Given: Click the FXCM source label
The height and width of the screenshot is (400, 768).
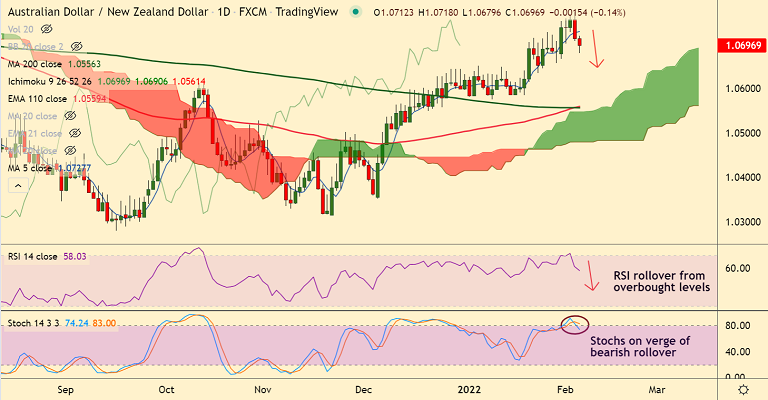Looking at the screenshot, I should [x=253, y=12].
